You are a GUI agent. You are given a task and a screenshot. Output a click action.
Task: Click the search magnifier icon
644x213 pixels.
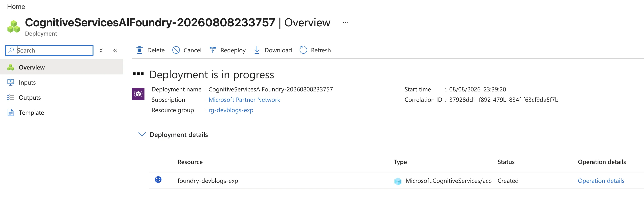coord(11,50)
